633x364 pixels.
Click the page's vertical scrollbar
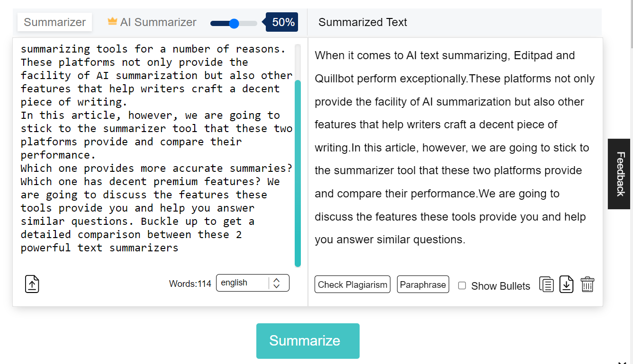631,24
